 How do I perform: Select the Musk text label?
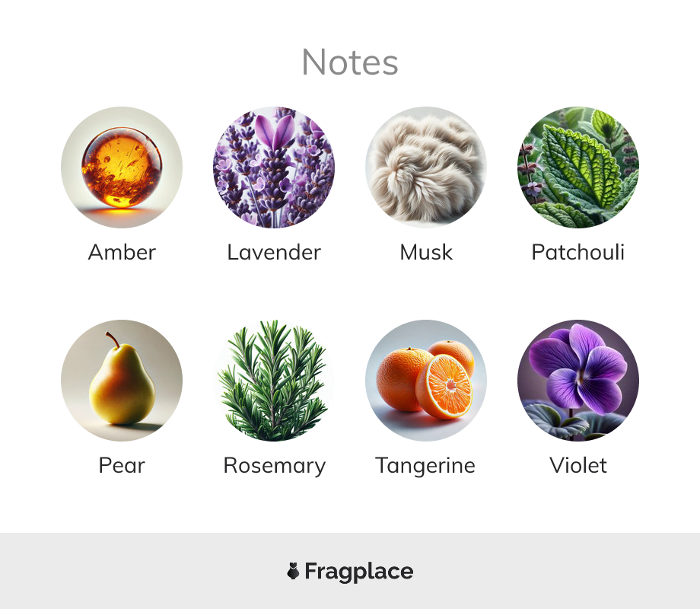tap(426, 252)
